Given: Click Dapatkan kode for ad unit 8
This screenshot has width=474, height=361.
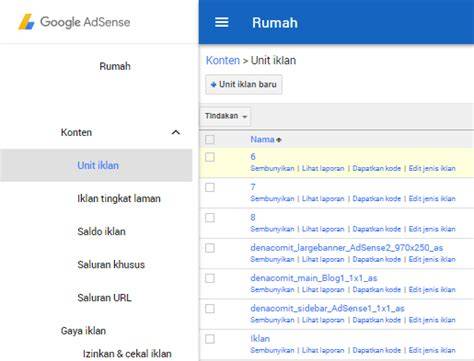Looking at the screenshot, I should coord(377,229).
